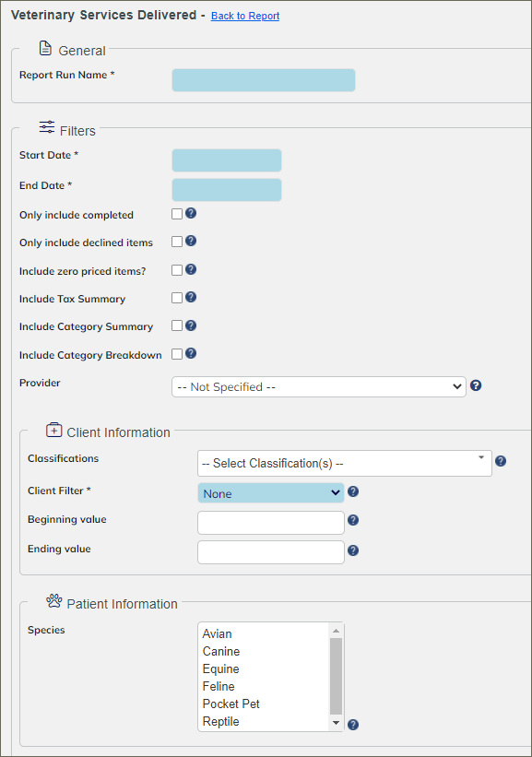532x757 pixels.
Task: Click help icon beside Include Tax Summary
Action: click(x=191, y=297)
